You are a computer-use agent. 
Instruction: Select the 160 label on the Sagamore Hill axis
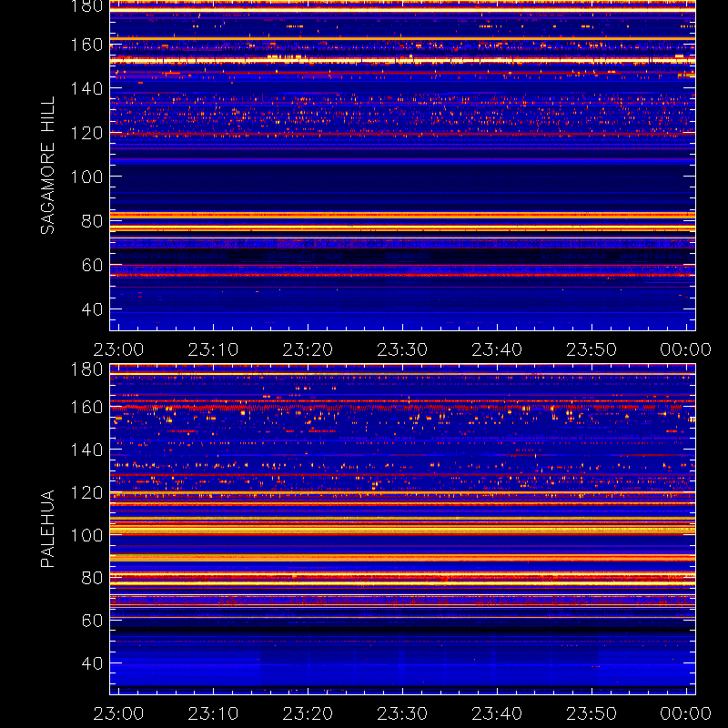(x=86, y=45)
